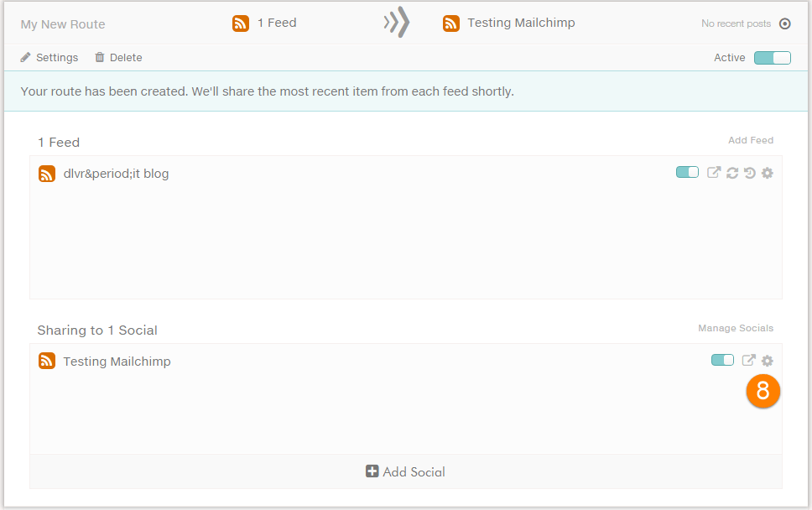Image resolution: width=812 pixels, height=510 pixels.
Task: Click the RSS icon beside 1 Feed header
Action: pyautogui.click(x=240, y=23)
